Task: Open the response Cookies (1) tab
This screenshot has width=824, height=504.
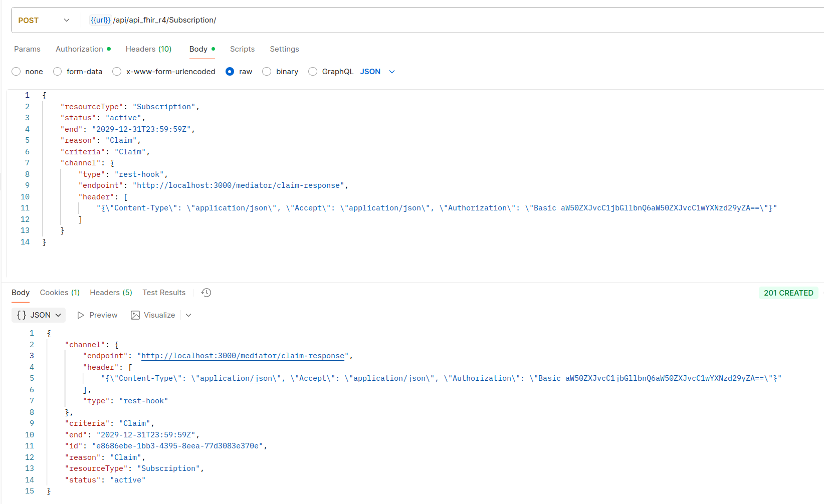Action: click(60, 293)
